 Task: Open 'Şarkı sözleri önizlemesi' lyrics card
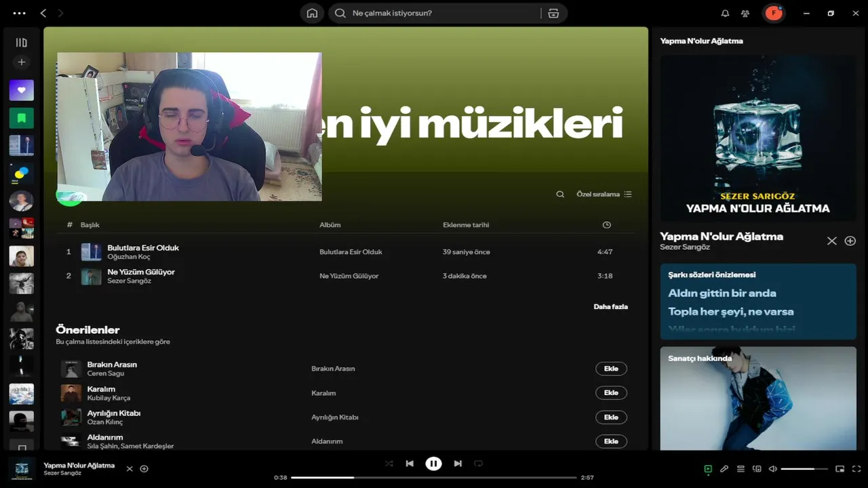758,302
